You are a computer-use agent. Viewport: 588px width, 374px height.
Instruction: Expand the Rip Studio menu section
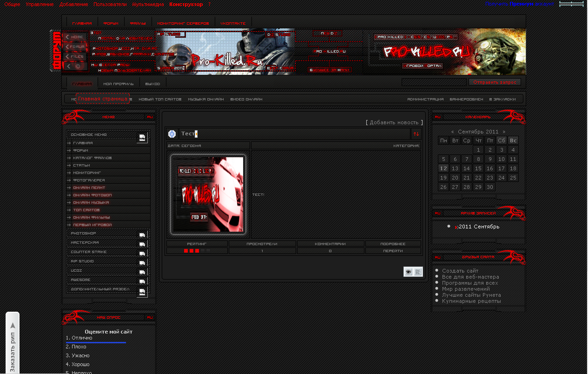coord(142,262)
